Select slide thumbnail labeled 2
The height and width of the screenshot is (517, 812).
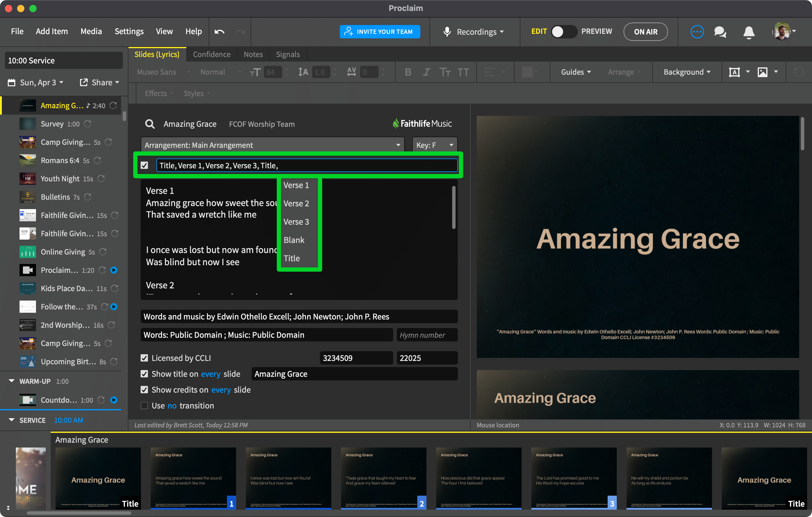[383, 478]
